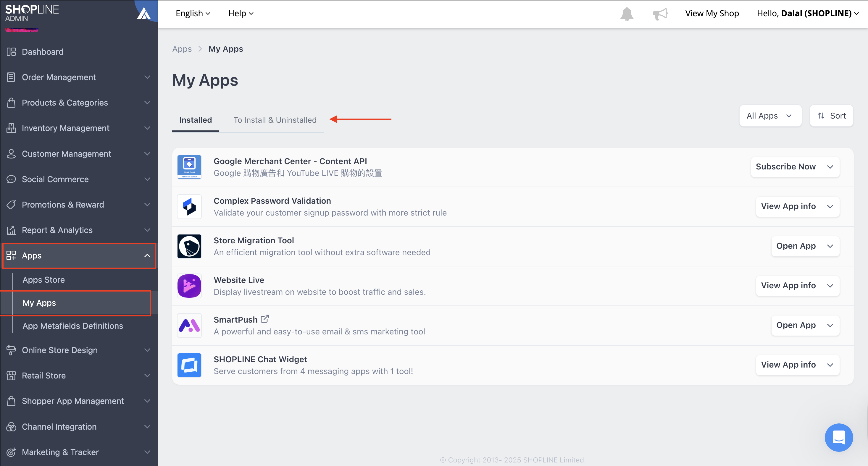
Task: Open the live chat support bubble
Action: 839,437
